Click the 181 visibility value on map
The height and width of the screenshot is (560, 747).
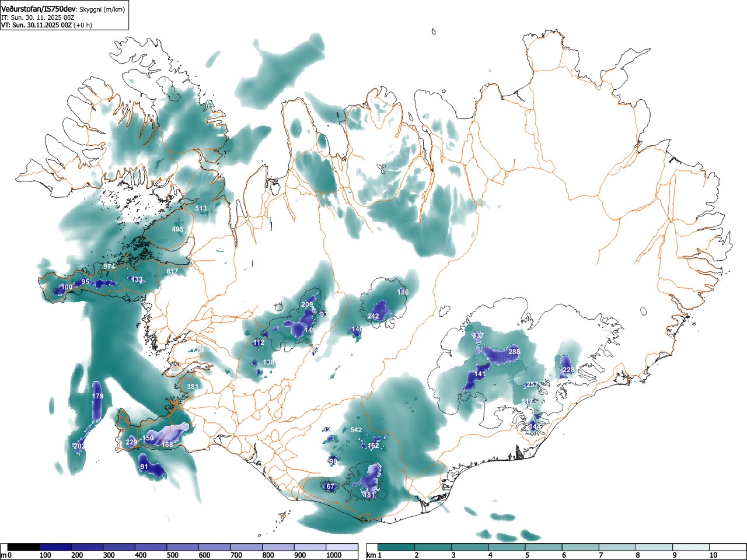369,495
